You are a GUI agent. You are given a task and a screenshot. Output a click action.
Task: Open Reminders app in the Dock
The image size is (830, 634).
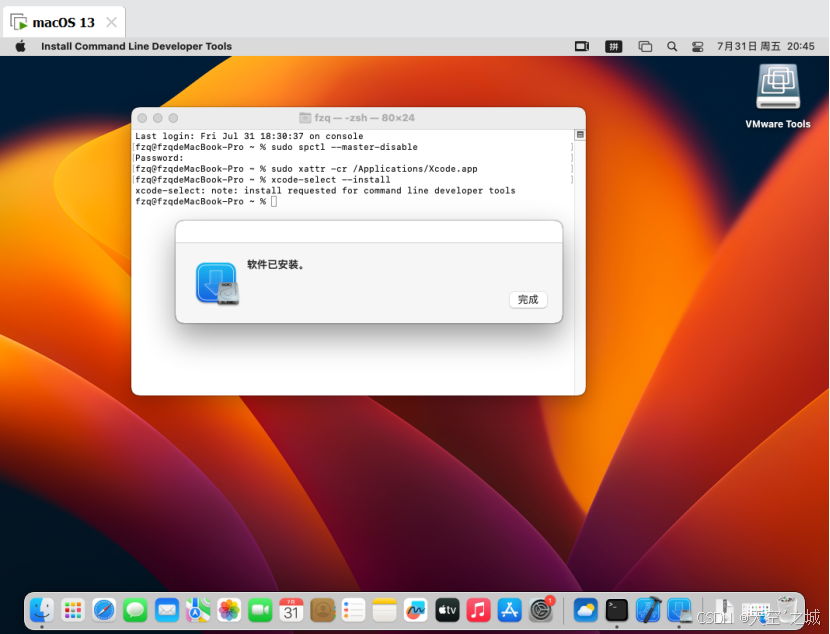354,610
